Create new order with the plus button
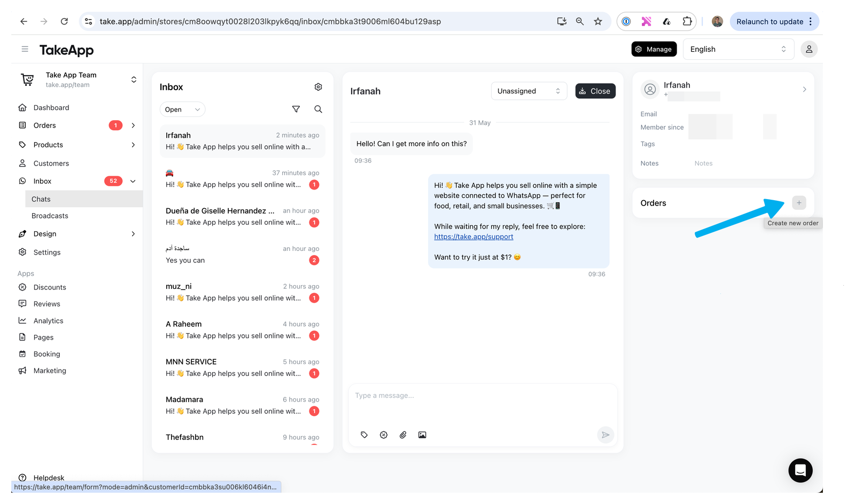Image resolution: width=855 pixels, height=504 pixels. pyautogui.click(x=799, y=203)
